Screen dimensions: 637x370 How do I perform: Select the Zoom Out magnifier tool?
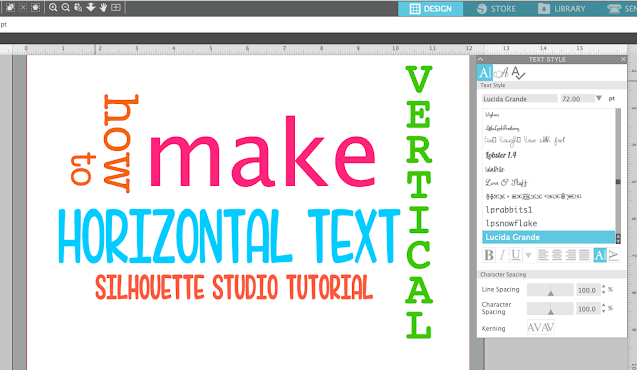(65, 7)
